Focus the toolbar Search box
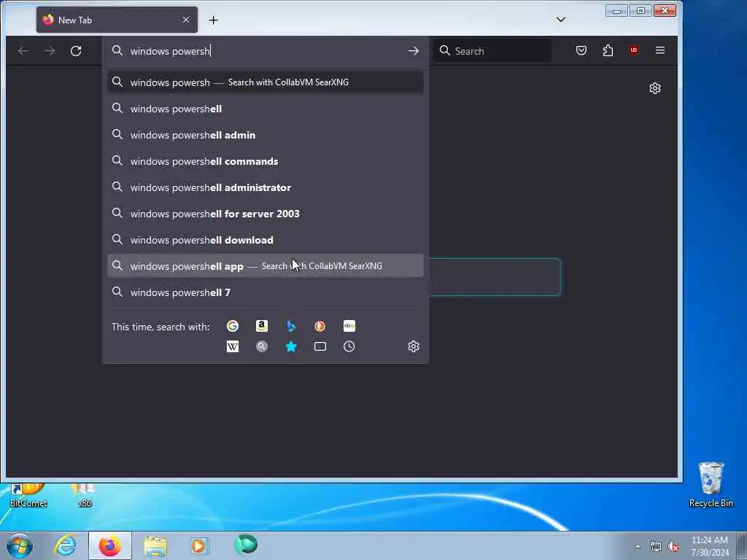747x560 pixels. click(x=492, y=51)
